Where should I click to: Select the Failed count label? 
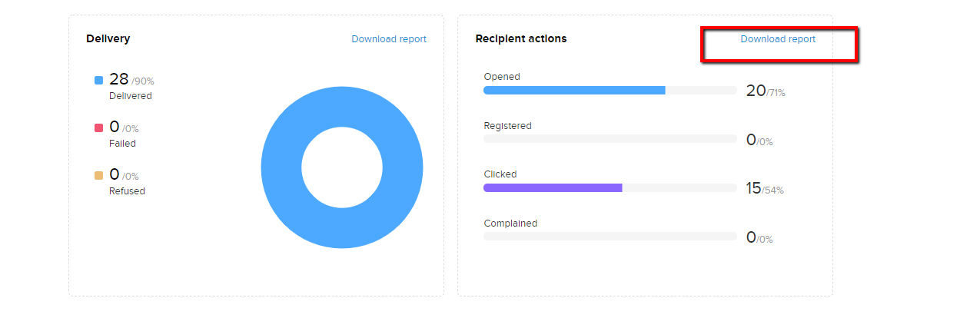(122, 144)
